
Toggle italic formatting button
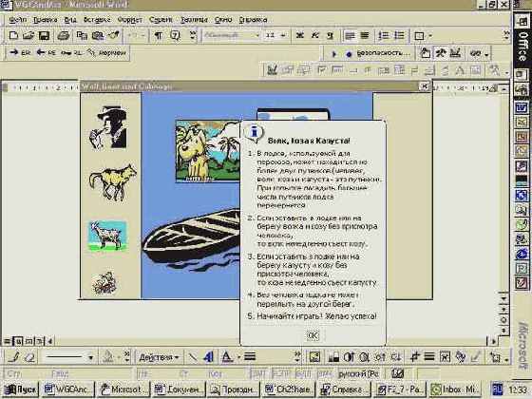tap(315, 35)
